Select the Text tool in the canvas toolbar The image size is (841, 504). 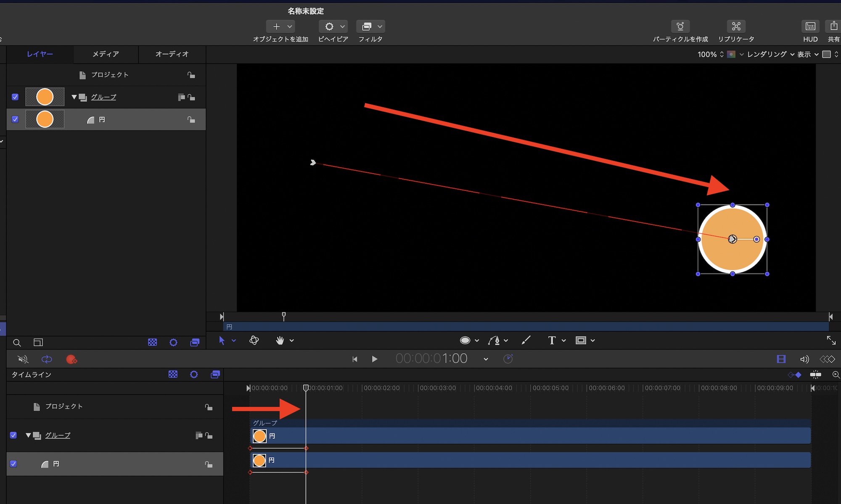(552, 340)
